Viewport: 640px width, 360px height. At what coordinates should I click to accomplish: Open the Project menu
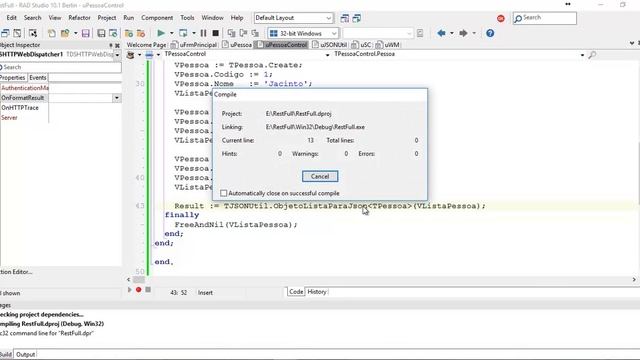[107, 18]
